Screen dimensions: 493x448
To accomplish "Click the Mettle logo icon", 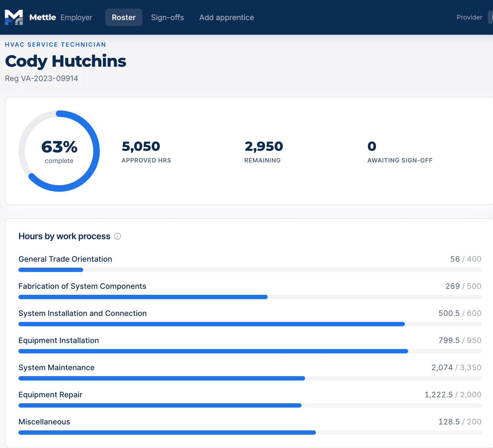I will click(14, 17).
